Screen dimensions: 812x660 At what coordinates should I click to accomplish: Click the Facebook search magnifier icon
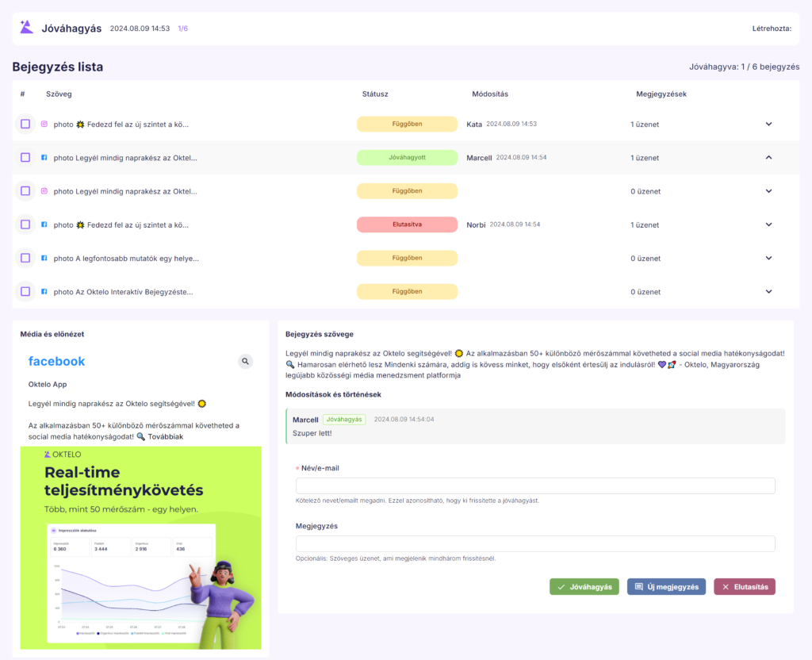(246, 362)
